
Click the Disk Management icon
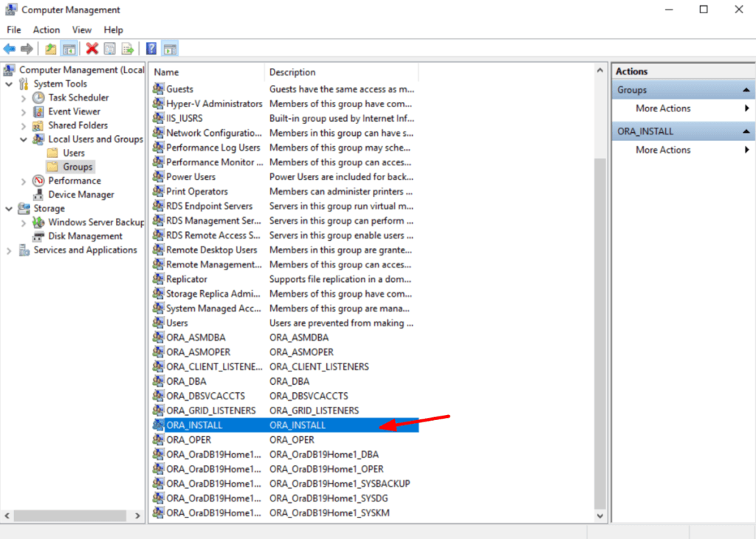(38, 236)
